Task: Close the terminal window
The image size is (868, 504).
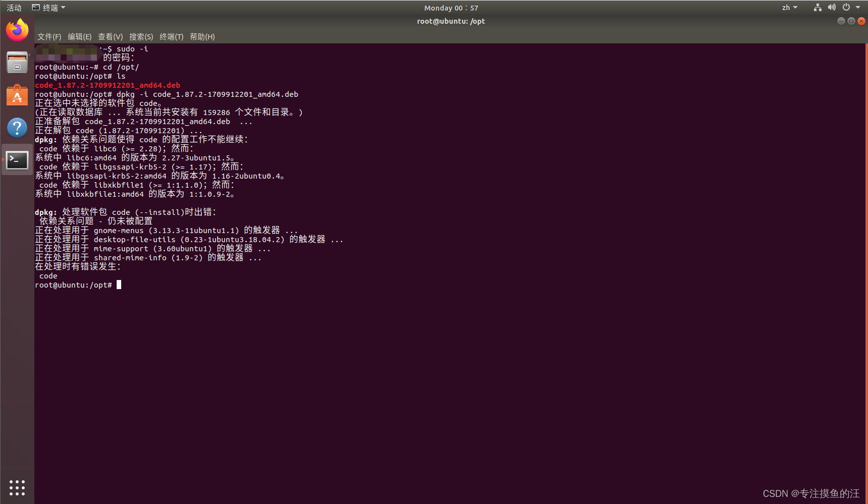Action: (861, 21)
